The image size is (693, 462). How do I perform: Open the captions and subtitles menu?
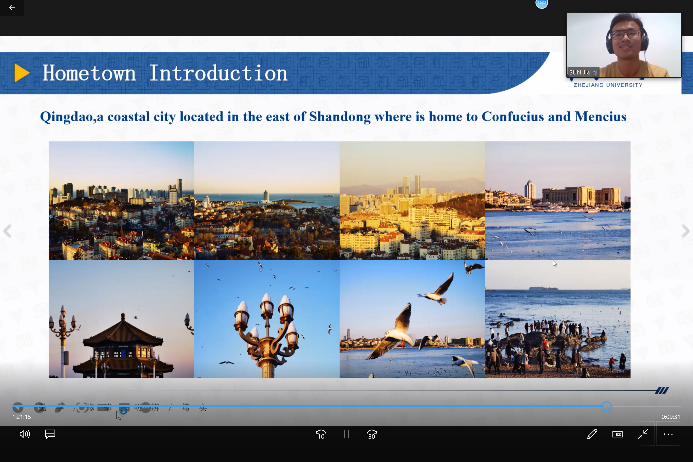49,434
